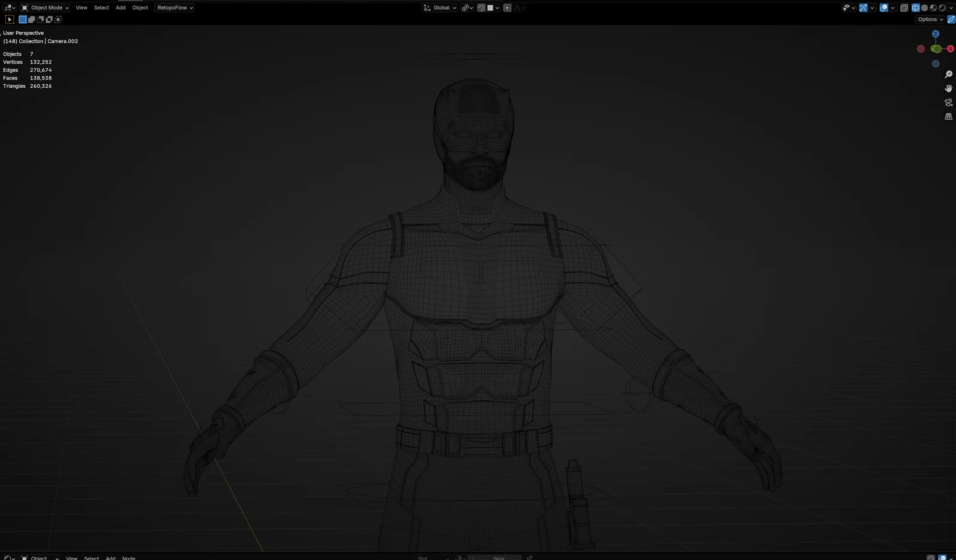Select the Tweak tool in the toolbar
Screen dimensions: 956x560
click(10, 19)
